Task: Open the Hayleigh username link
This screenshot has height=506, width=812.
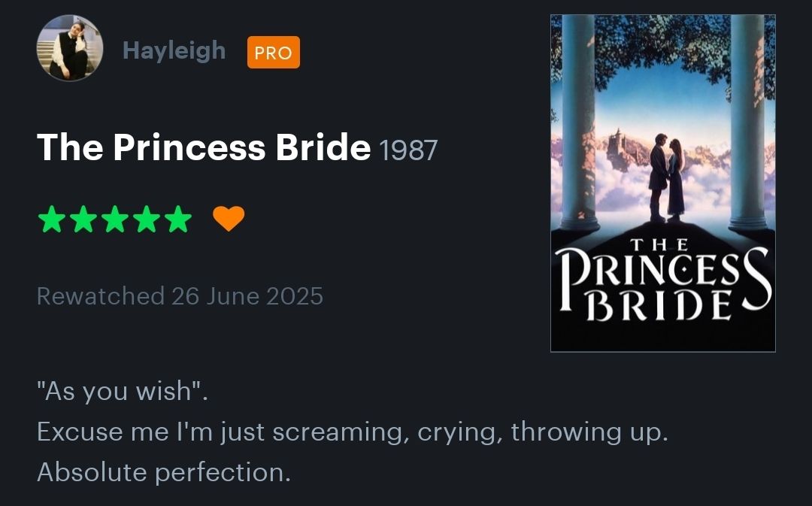Action: [174, 50]
